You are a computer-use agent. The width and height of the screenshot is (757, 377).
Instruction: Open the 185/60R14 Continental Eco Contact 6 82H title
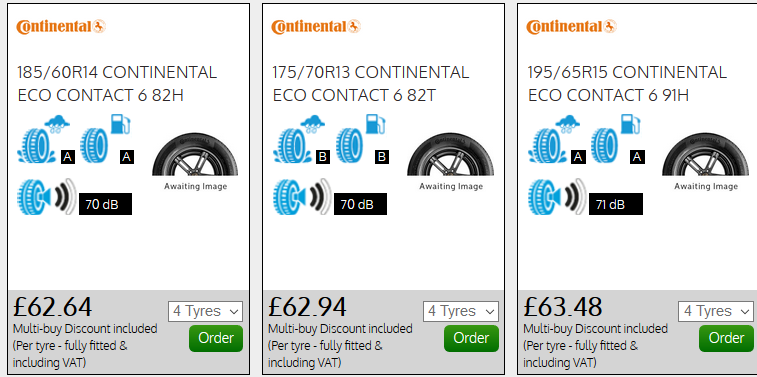tap(117, 84)
